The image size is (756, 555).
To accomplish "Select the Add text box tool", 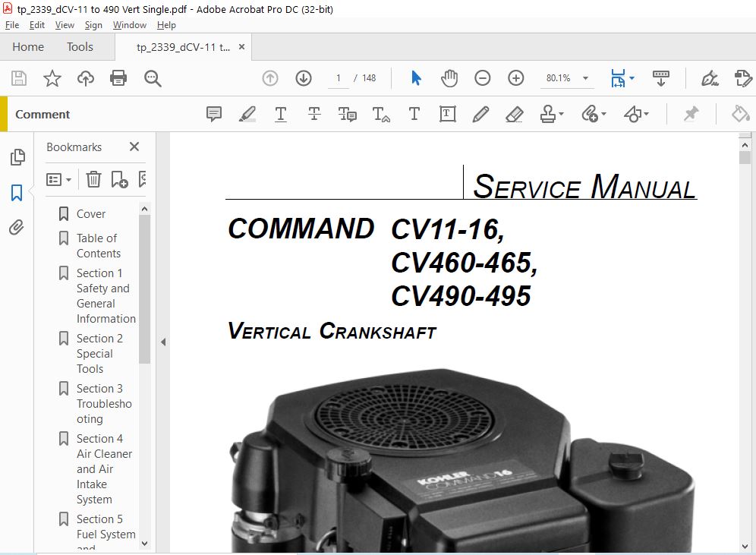I will pos(447,115).
